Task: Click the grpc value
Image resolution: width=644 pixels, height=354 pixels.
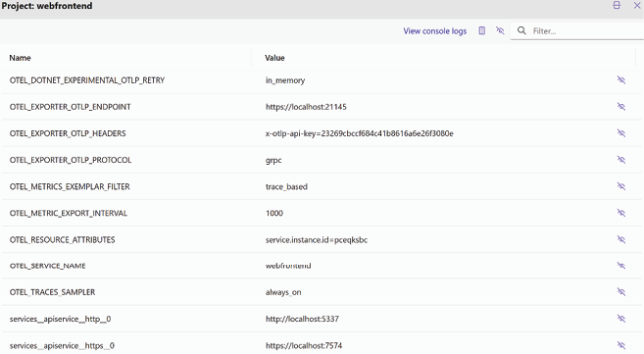Action: (273, 160)
